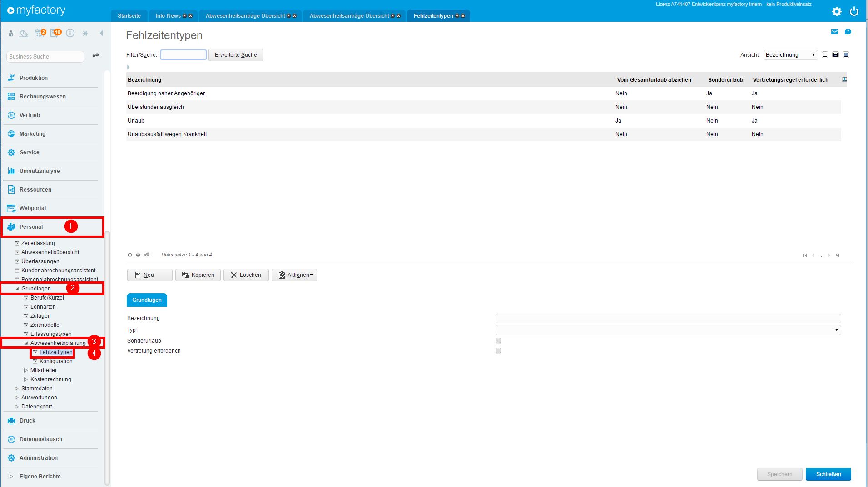Open the envelope mail icon
Viewport: 868px width, 487px height.
pos(834,32)
